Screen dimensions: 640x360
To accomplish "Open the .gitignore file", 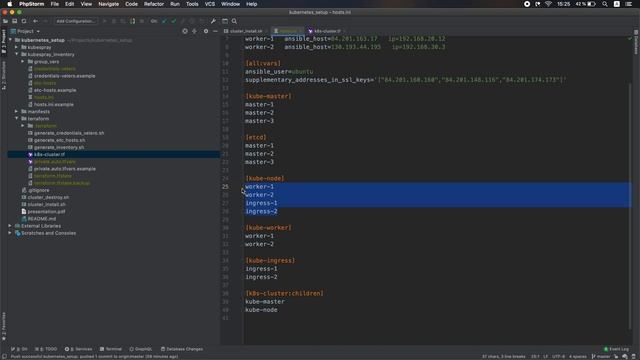I will pyautogui.click(x=39, y=190).
